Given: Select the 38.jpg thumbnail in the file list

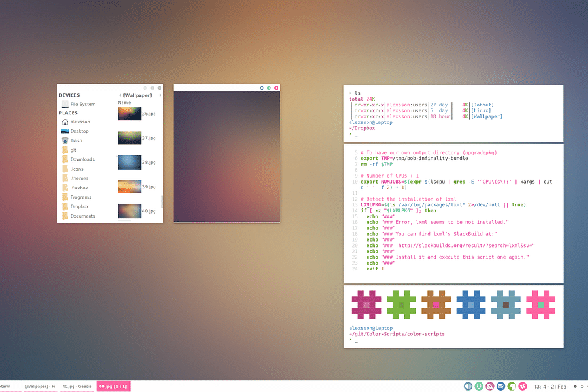Looking at the screenshot, I should point(129,161).
